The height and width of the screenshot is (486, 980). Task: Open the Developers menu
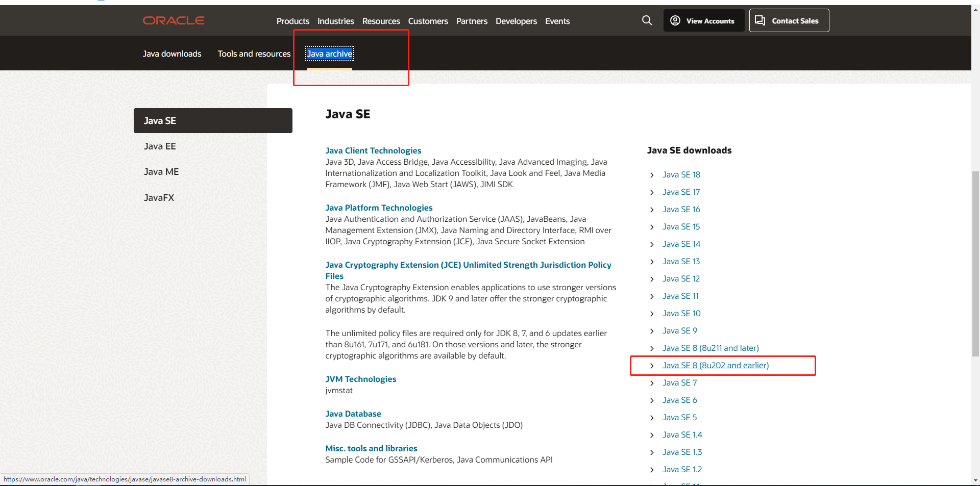click(516, 21)
